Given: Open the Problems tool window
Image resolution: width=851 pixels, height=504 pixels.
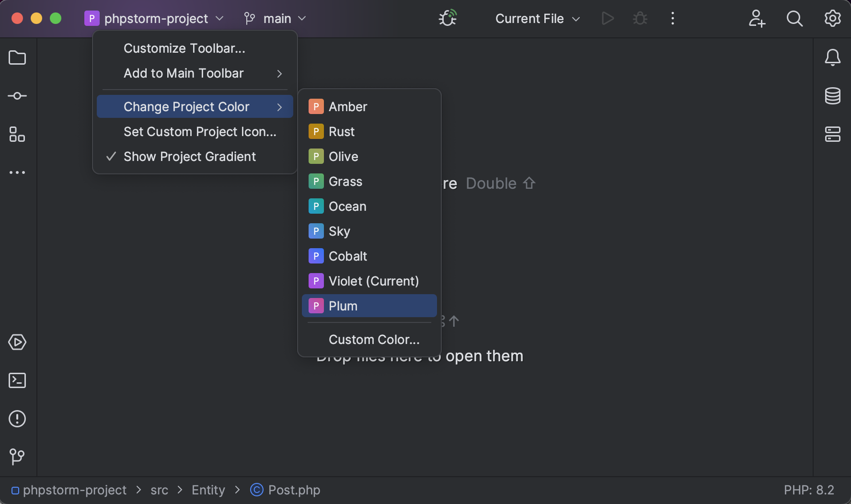Looking at the screenshot, I should coord(17,419).
